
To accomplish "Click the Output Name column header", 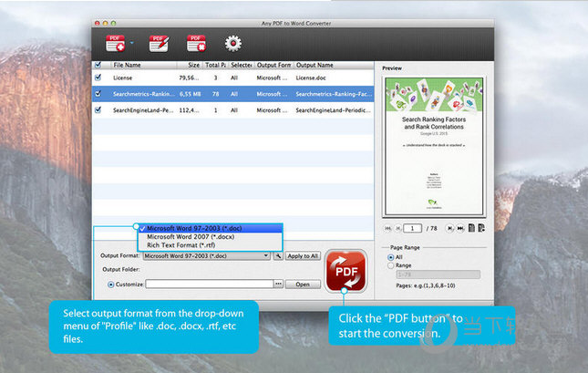I will click(x=334, y=65).
